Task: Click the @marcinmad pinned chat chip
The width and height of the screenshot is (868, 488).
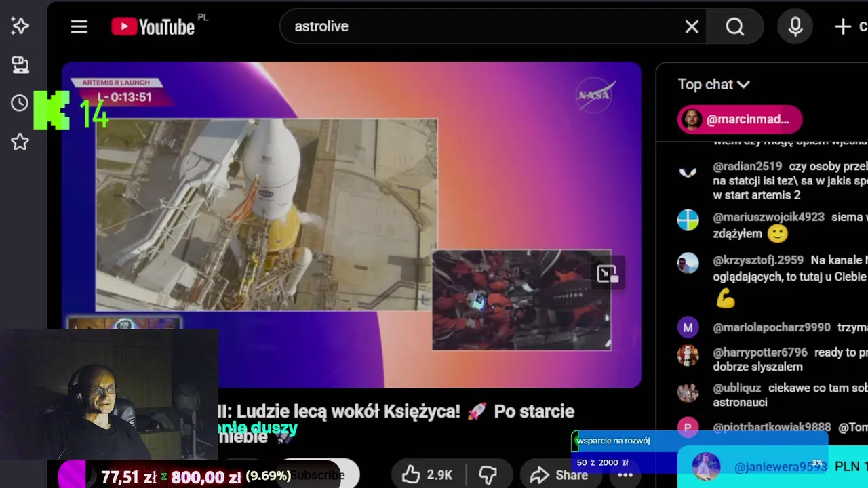Action: point(740,119)
